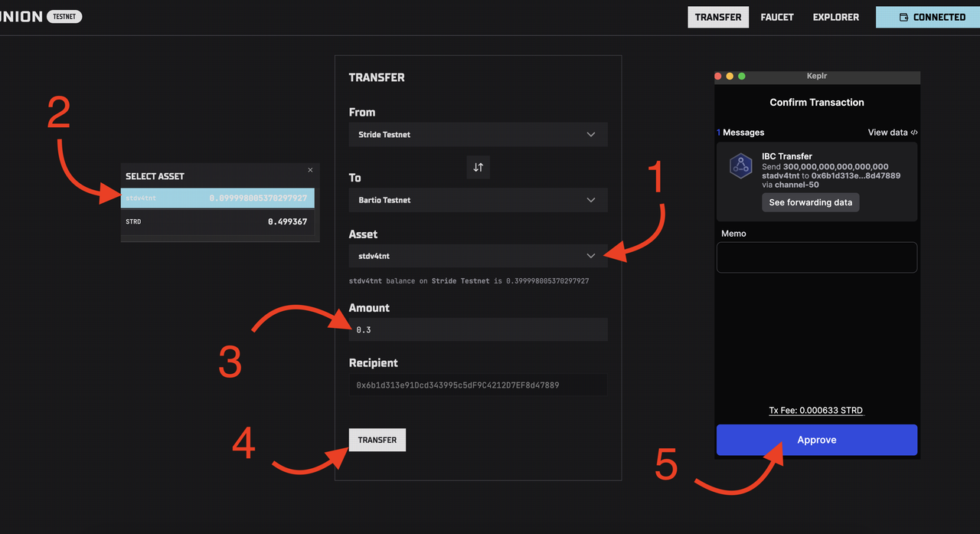Click Keplr green maximize button

coord(741,77)
